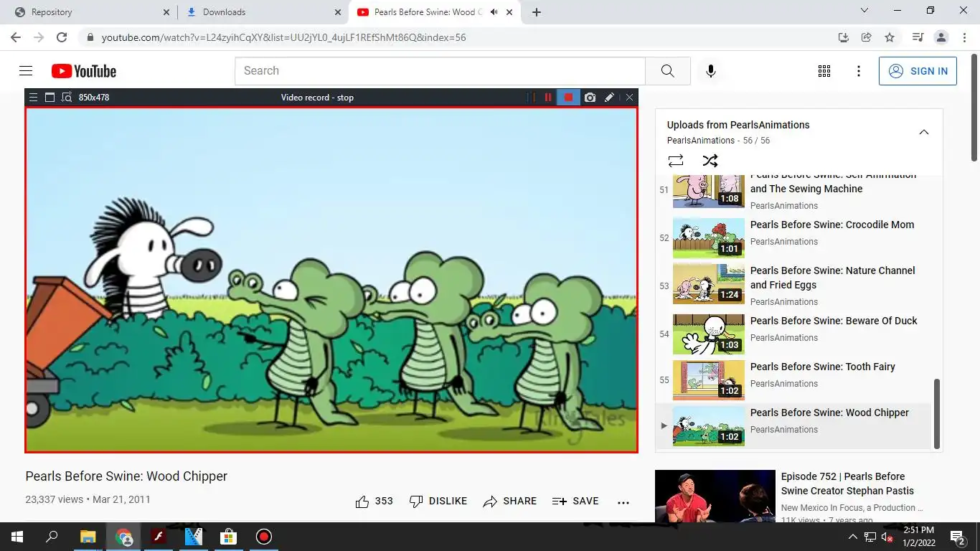Show hidden system tray icons

852,537
